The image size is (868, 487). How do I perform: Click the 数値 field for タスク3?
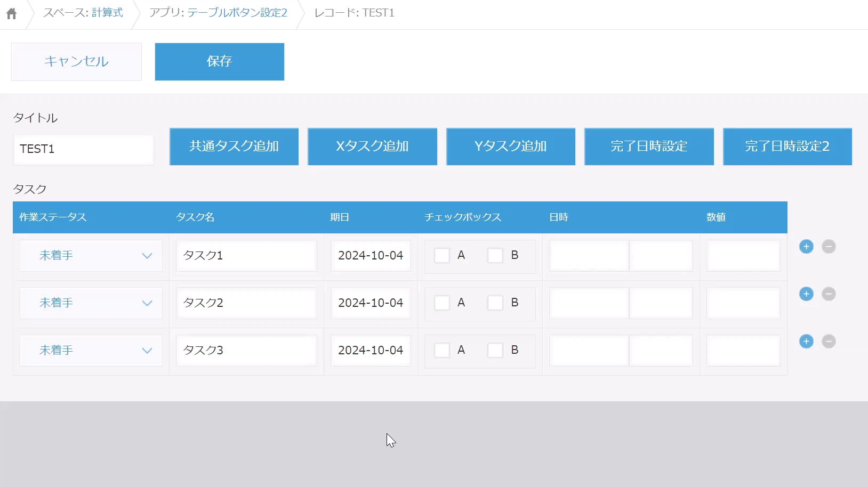click(x=743, y=351)
